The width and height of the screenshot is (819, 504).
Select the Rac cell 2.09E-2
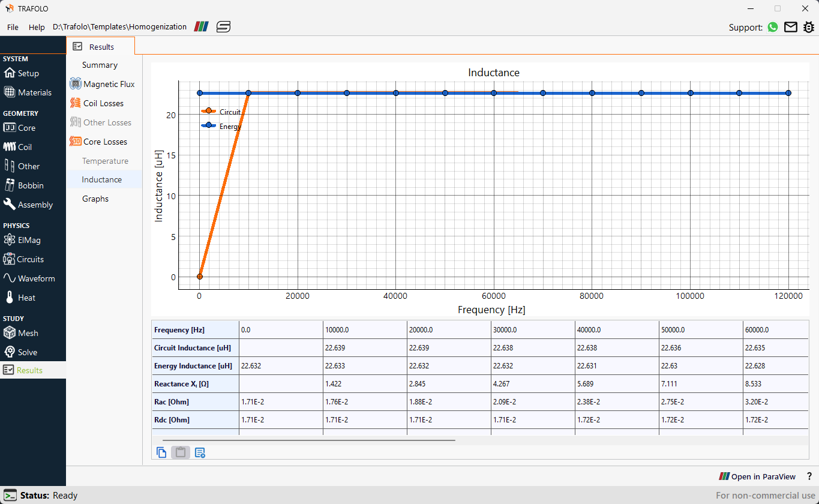(x=533, y=402)
